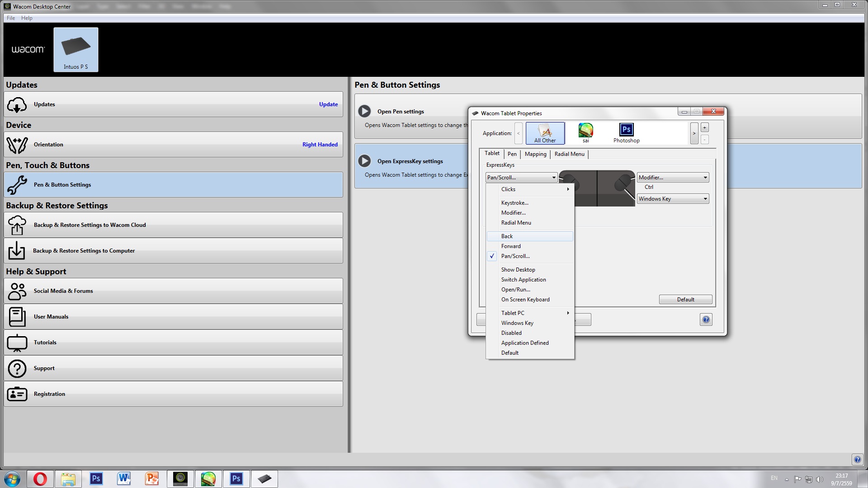This screenshot has width=868, height=488.
Task: Open the Modifier ExpressKey dropdown
Action: (673, 178)
